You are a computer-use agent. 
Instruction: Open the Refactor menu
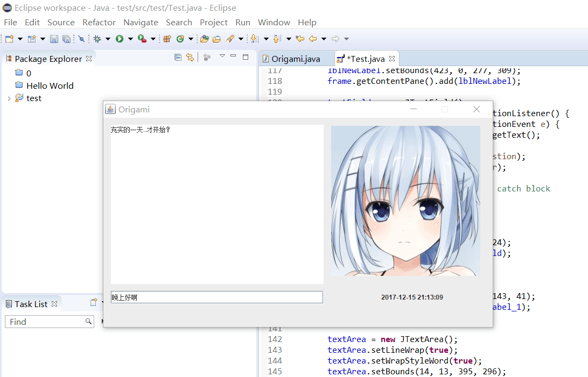(x=99, y=23)
